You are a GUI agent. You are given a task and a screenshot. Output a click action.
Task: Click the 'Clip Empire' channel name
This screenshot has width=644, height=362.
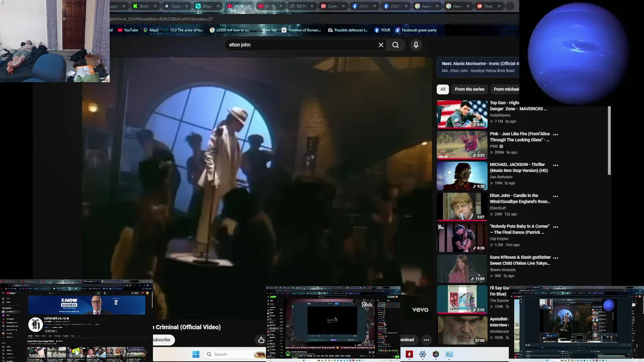(499, 239)
